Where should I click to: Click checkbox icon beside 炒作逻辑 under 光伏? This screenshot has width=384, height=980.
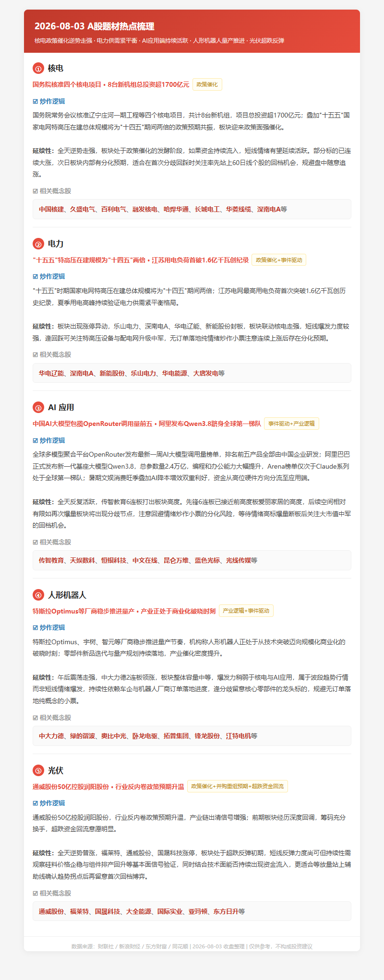coord(35,803)
